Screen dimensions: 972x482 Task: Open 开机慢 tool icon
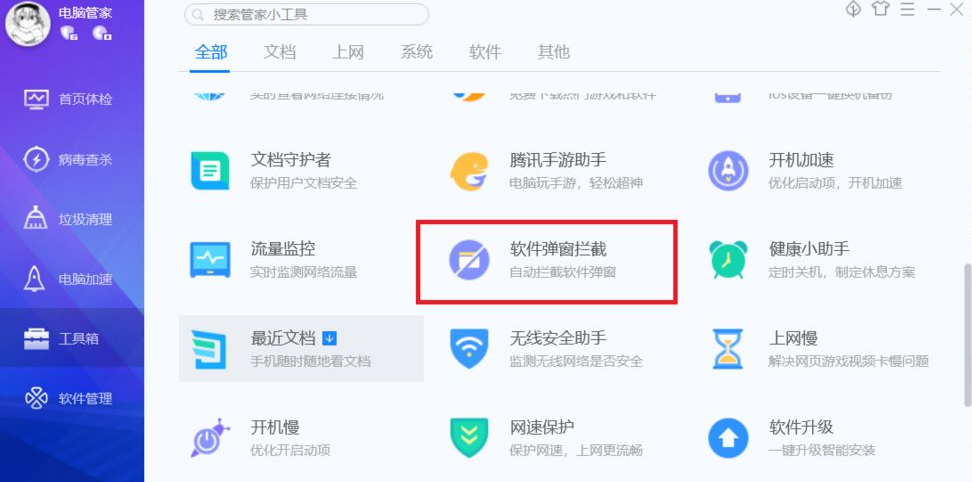pyautogui.click(x=210, y=437)
